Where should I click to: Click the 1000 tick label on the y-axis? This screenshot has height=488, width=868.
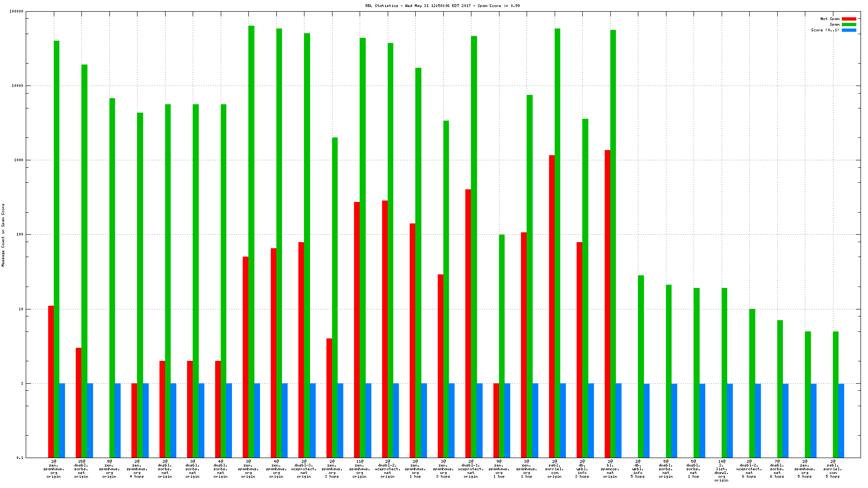click(19, 160)
